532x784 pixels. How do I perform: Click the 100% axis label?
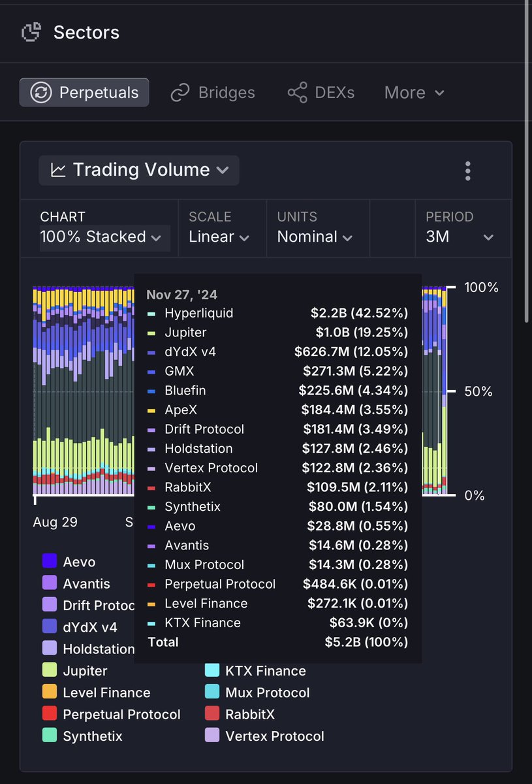[482, 287]
